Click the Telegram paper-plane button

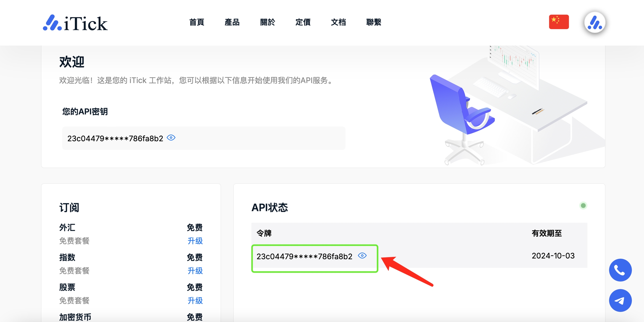(620, 300)
